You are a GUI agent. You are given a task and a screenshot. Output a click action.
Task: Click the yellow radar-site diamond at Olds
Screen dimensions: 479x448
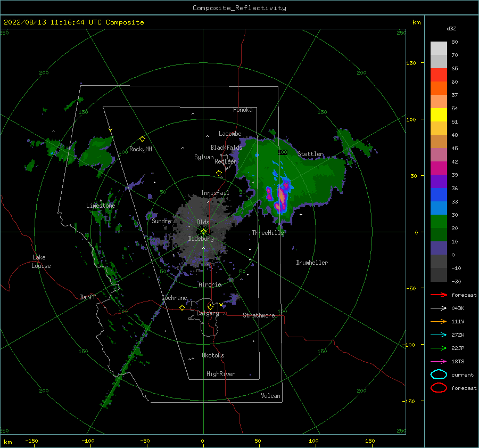(203, 232)
